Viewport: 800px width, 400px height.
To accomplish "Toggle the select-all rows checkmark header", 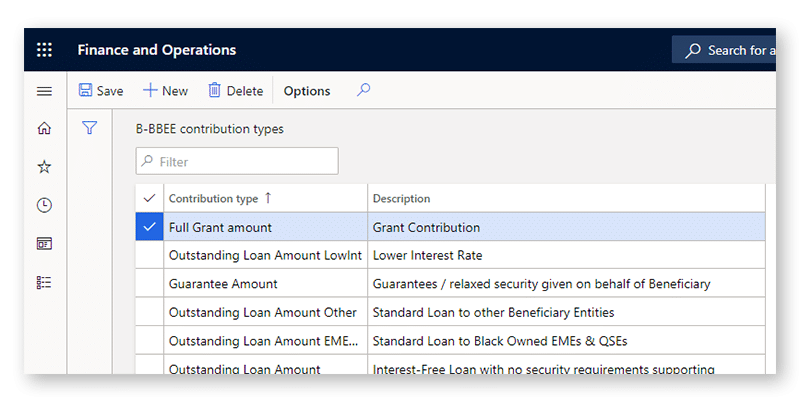I will (150, 198).
